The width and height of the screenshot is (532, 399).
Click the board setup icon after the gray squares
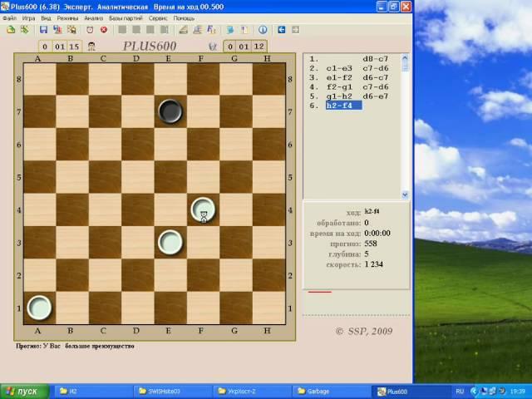pyautogui.click(x=183, y=30)
